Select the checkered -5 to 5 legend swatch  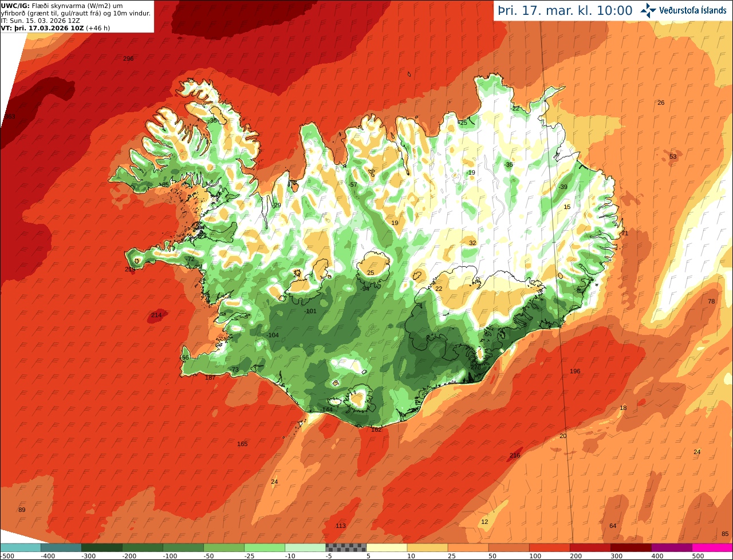(345, 547)
